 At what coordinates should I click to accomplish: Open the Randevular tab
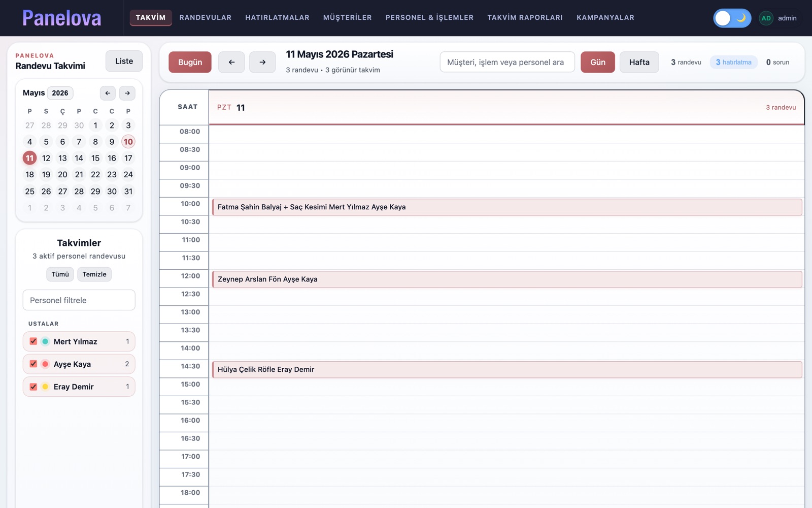206,17
